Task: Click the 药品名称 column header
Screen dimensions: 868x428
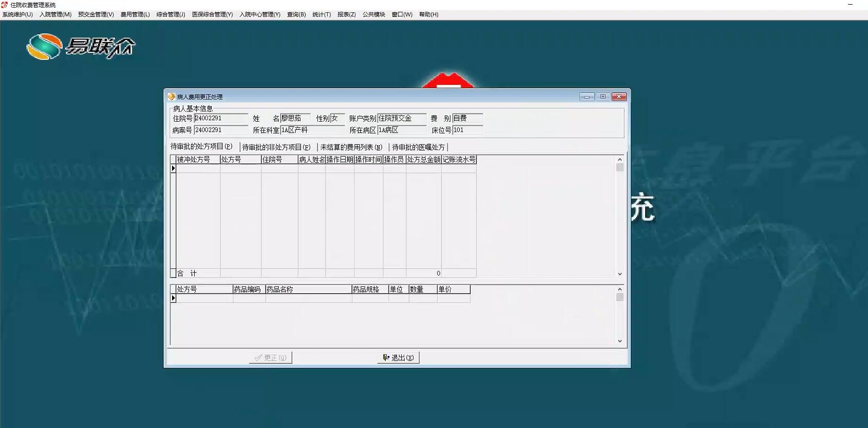Action: tap(309, 289)
